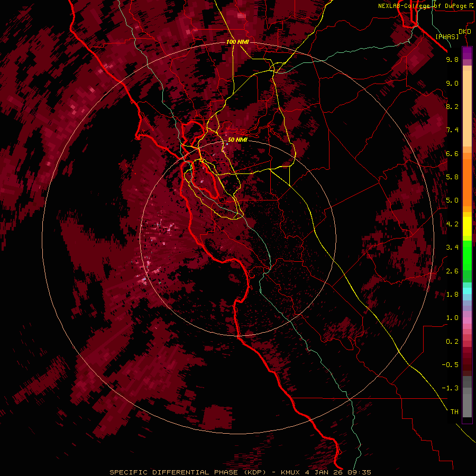The height and width of the screenshot is (476, 476).
Task: Click the [PHAS] label near the legend
Action: [x=447, y=36]
